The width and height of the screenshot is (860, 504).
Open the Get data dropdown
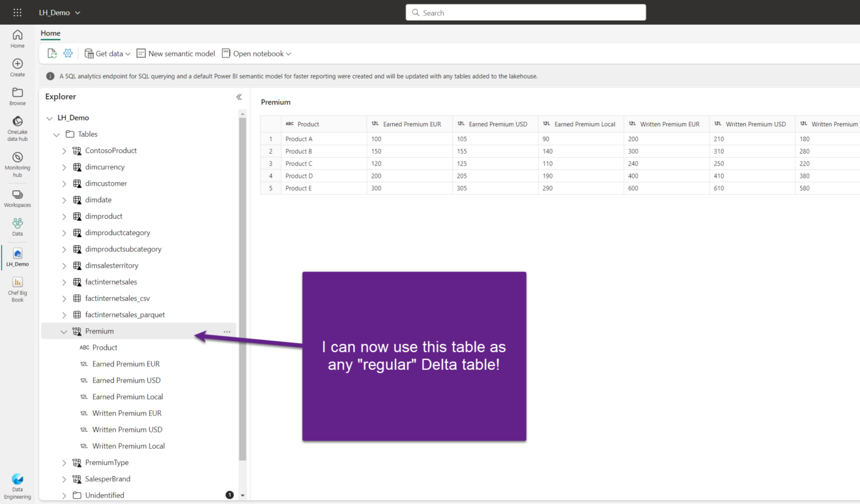pyautogui.click(x=107, y=53)
